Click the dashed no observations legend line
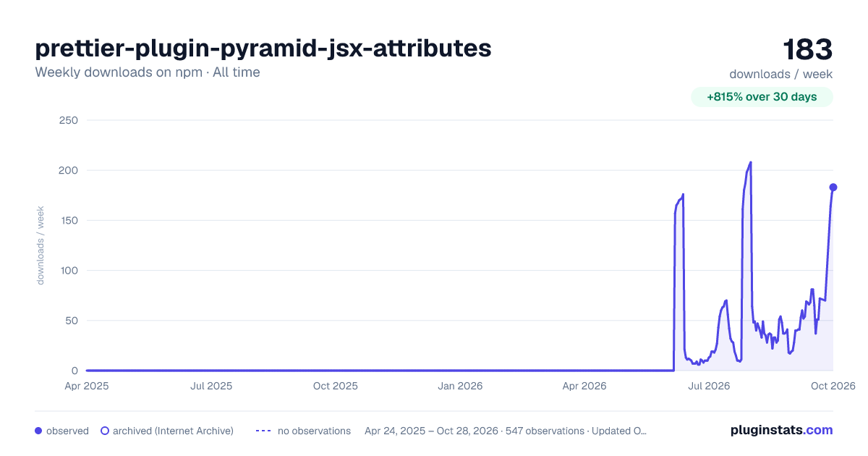The height and width of the screenshot is (456, 868). [x=263, y=431]
